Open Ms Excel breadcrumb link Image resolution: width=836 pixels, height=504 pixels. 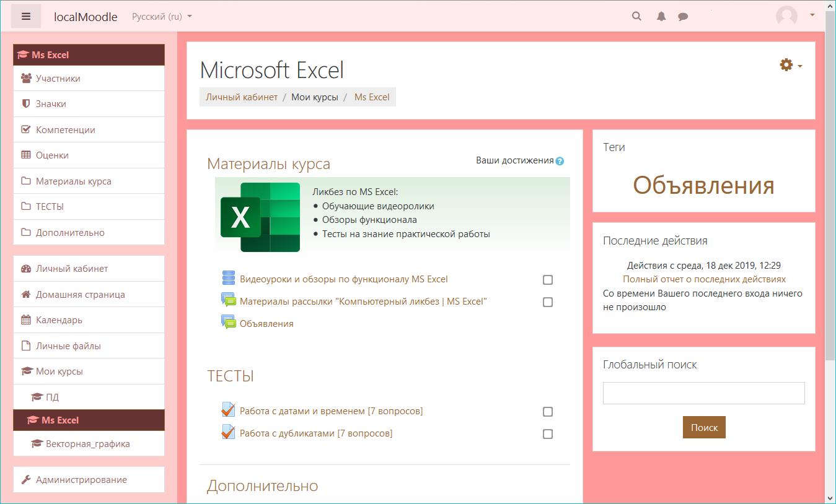(372, 97)
